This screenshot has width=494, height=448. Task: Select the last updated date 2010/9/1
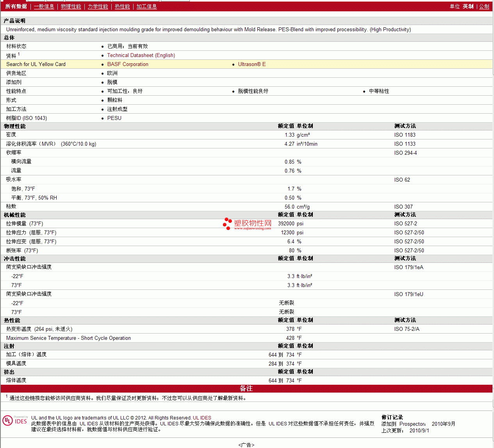419,431
